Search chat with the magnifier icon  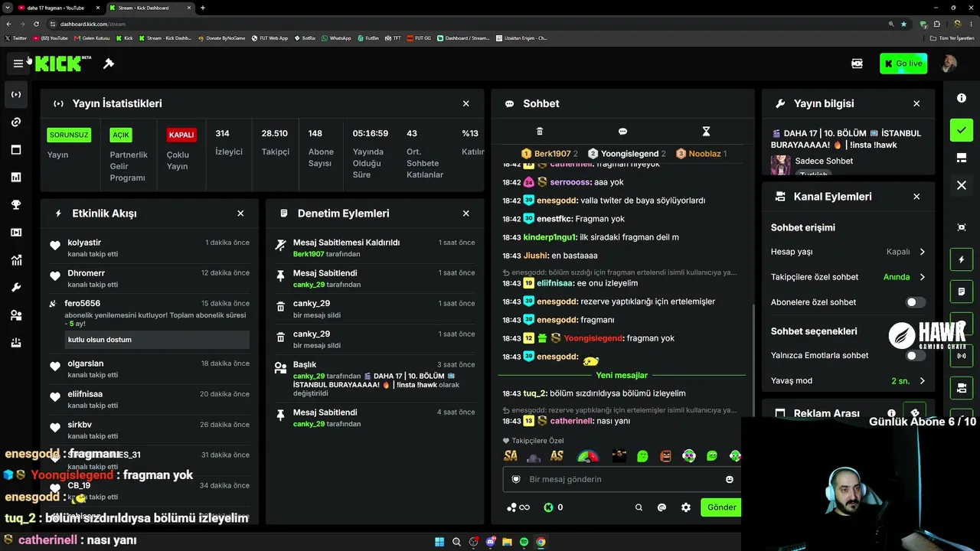point(639,507)
